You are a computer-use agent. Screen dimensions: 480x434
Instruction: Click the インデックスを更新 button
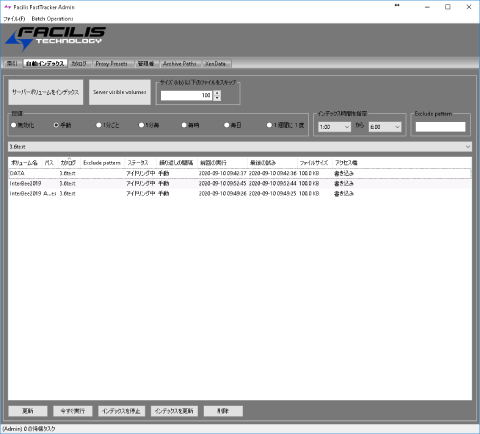(x=174, y=411)
